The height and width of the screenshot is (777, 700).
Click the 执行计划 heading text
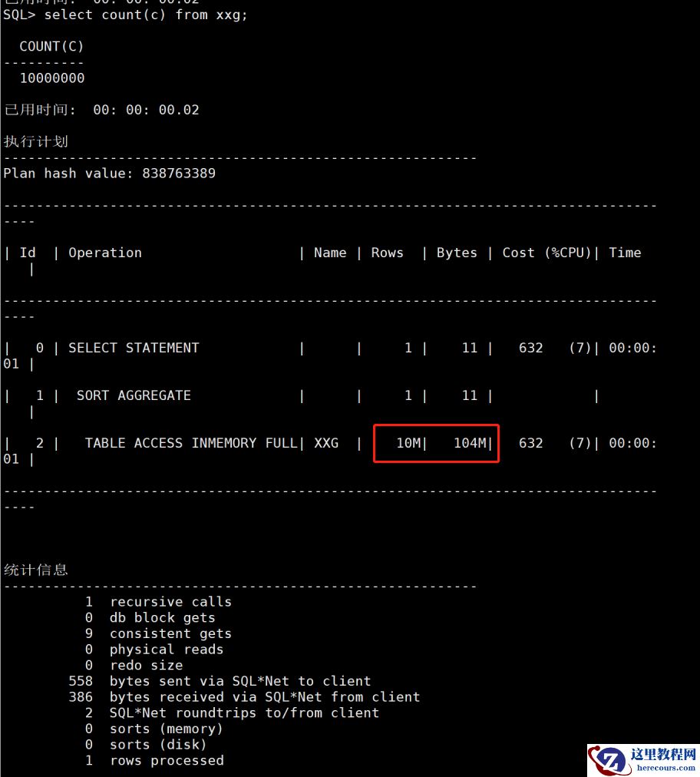coord(35,142)
